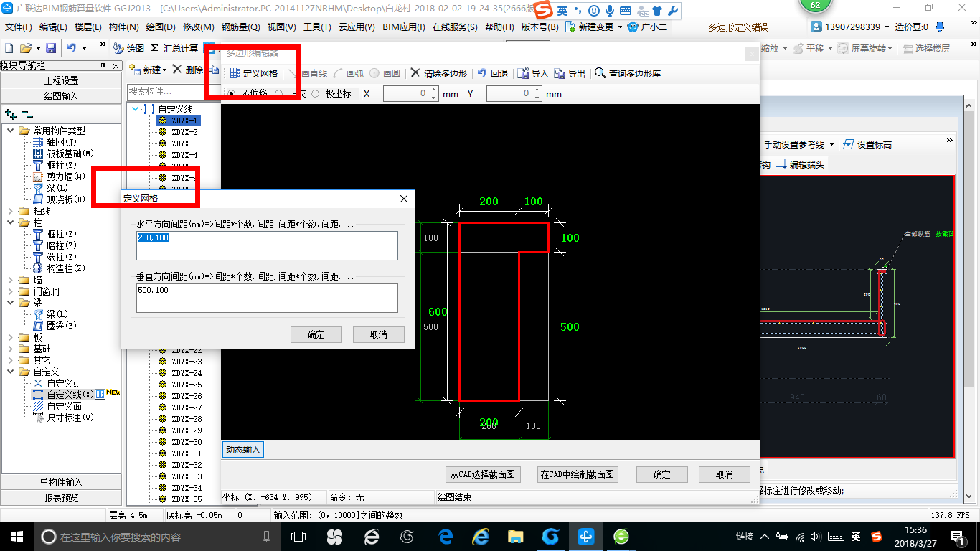980x551 pixels.
Task: Click the 定义网格 grid tool
Action: [253, 73]
